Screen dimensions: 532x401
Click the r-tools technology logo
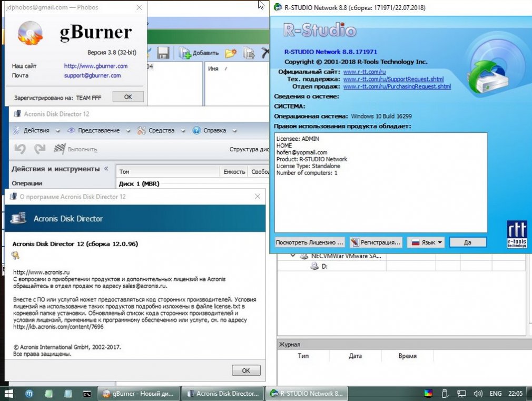tap(517, 234)
